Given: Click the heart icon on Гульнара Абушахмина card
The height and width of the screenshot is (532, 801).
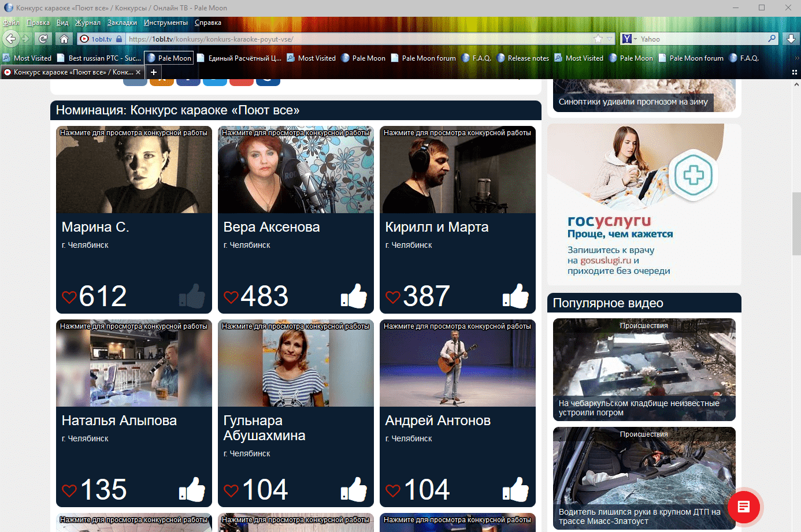Looking at the screenshot, I should point(231,490).
